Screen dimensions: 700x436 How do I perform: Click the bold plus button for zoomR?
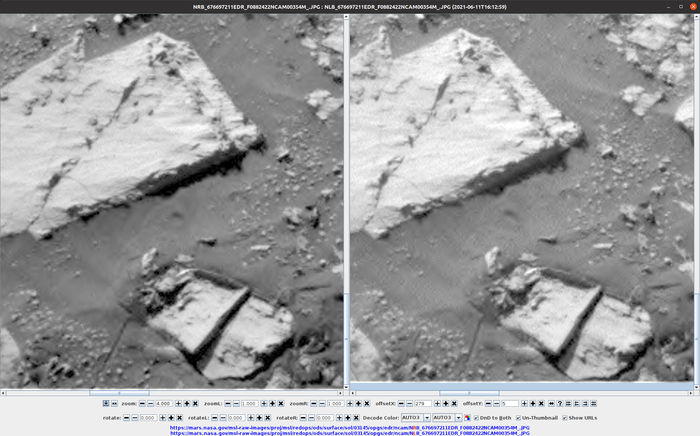tap(358, 403)
